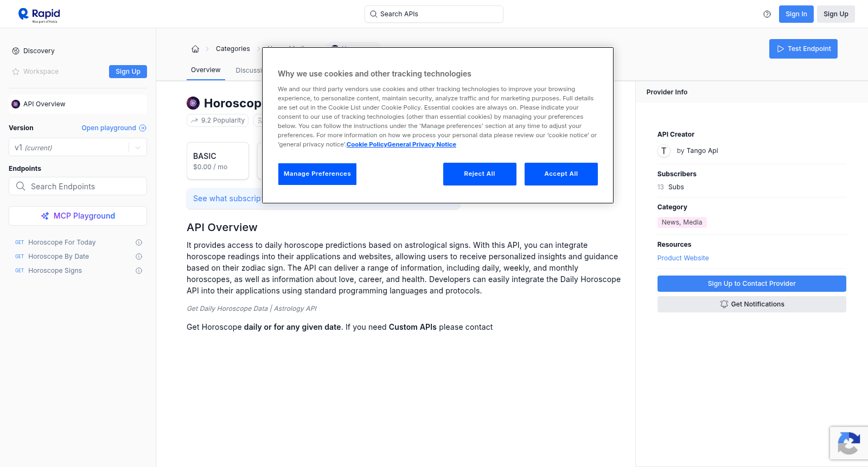Select API Overview in sidebar
This screenshot has width=868, height=467.
click(78, 104)
